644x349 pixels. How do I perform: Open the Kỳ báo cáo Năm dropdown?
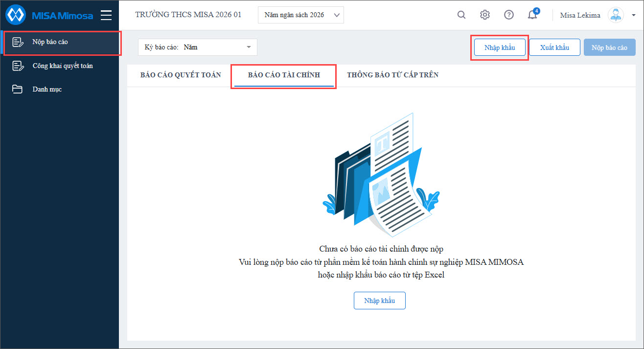[x=198, y=47]
